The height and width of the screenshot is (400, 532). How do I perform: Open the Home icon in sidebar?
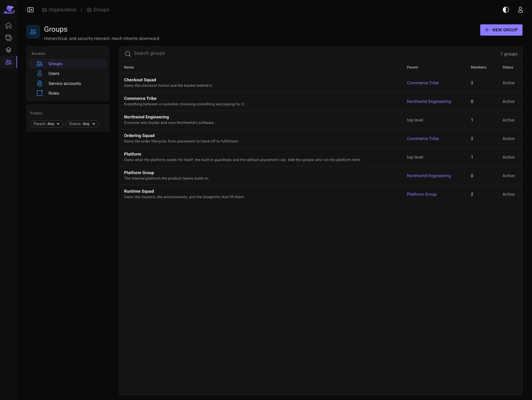pos(9,26)
